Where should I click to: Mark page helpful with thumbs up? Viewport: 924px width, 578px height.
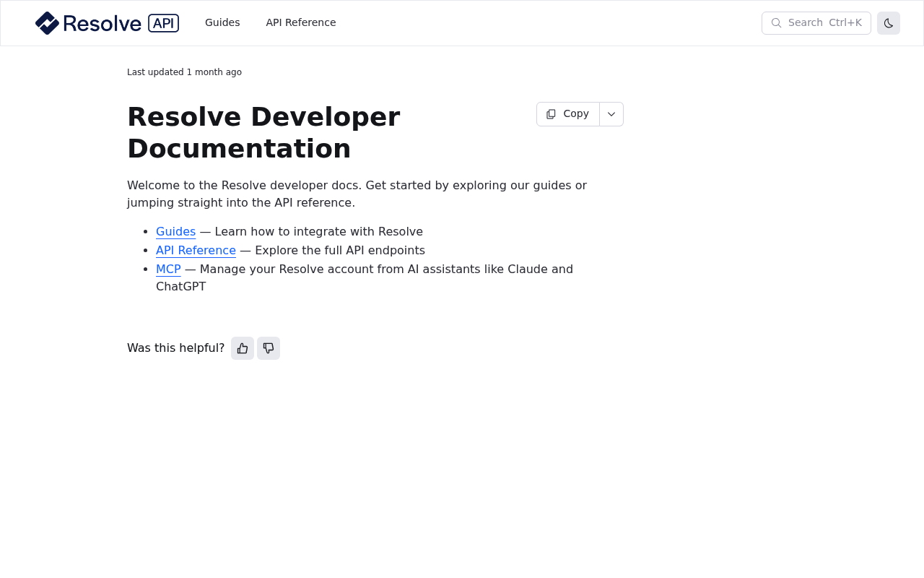[243, 348]
